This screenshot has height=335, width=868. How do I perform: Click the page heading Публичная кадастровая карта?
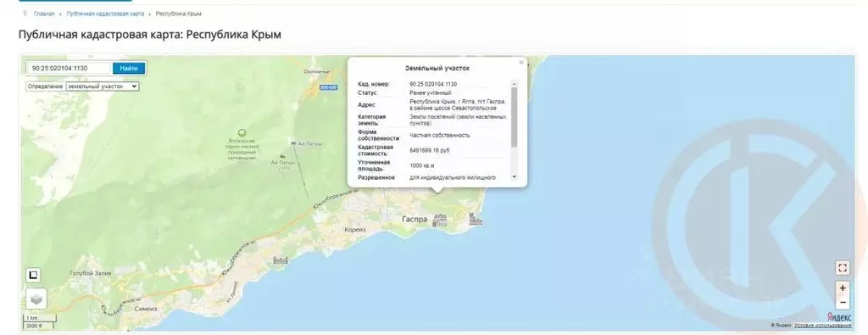coord(149,34)
